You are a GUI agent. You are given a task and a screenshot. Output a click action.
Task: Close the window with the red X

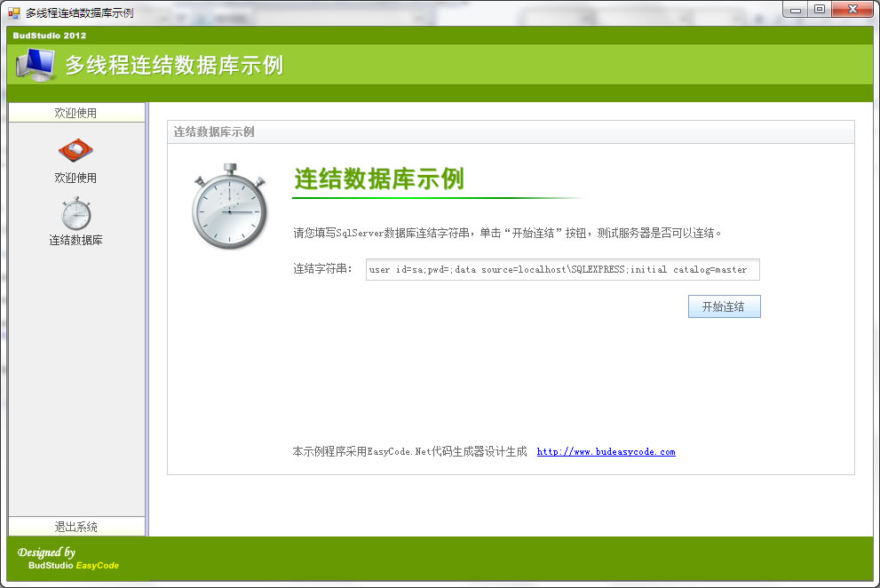(852, 10)
